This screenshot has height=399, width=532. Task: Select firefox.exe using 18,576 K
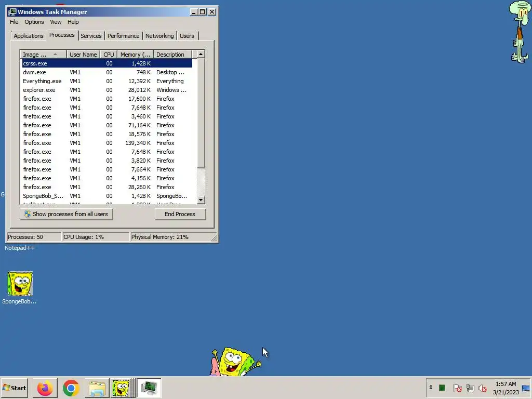[107, 134]
